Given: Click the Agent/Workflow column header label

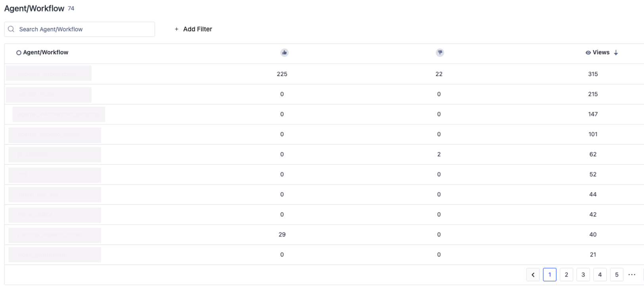Looking at the screenshot, I should click(x=46, y=52).
